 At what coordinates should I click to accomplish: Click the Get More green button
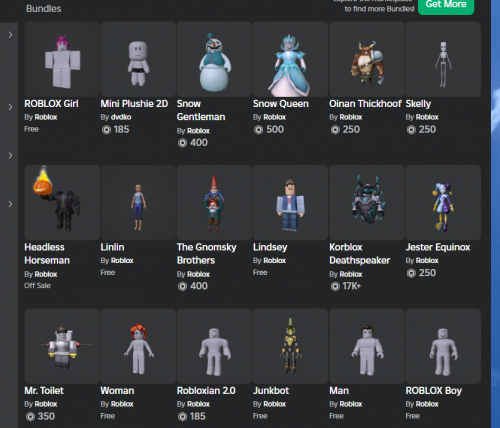pos(446,5)
